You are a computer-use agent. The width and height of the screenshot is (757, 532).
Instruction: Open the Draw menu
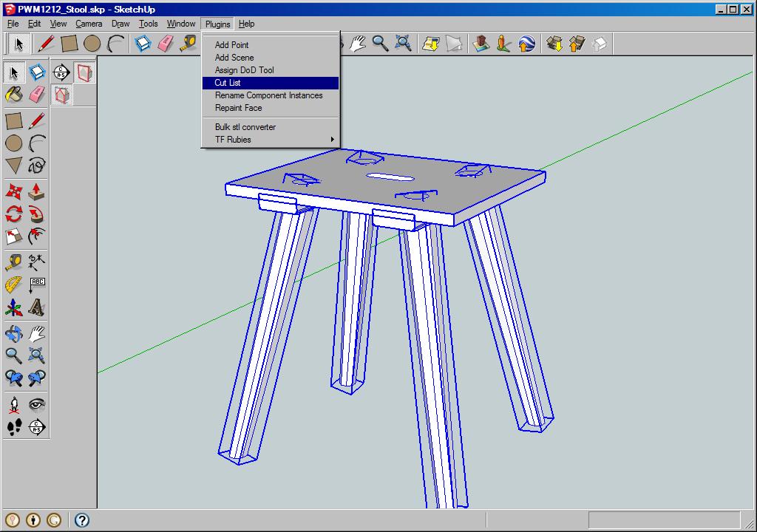120,24
